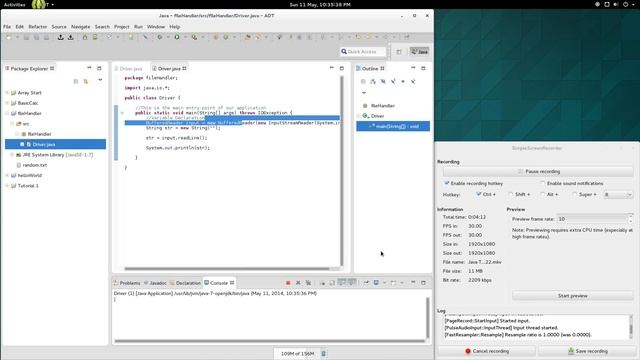640x360 pixels.
Task: Click the Run green play toolbar icon
Action: coord(177,37)
